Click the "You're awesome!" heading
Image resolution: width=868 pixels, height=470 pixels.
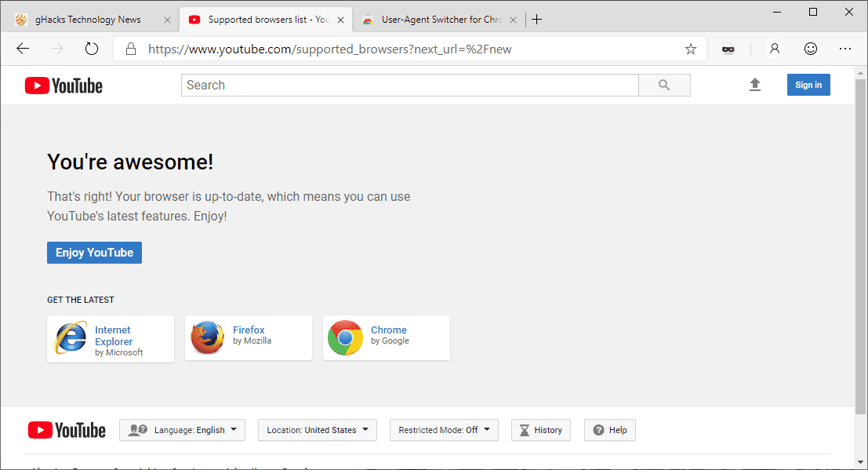130,162
